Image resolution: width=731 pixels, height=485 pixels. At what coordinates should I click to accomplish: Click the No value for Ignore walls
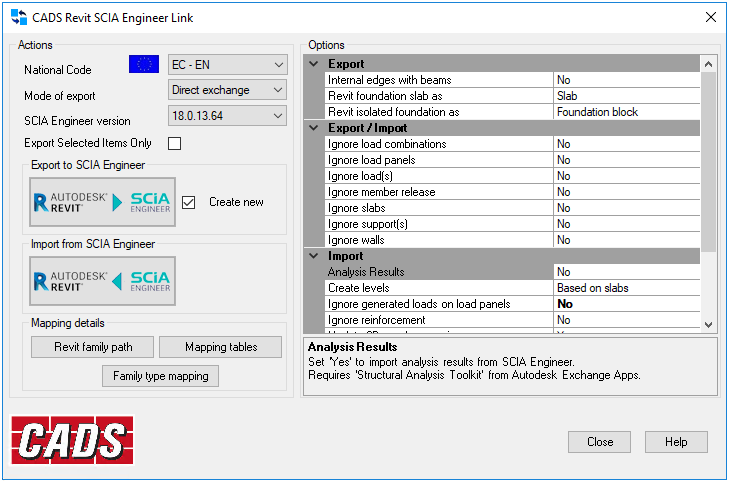(627, 240)
